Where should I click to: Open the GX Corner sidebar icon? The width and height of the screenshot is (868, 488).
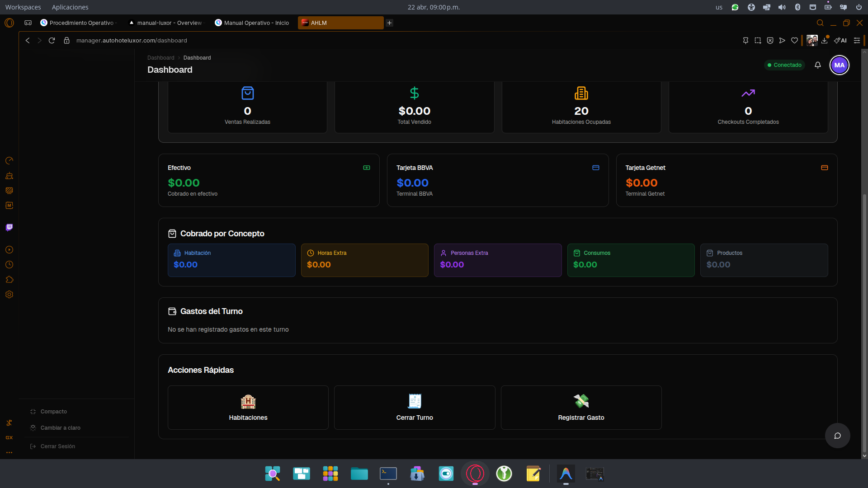[9, 437]
